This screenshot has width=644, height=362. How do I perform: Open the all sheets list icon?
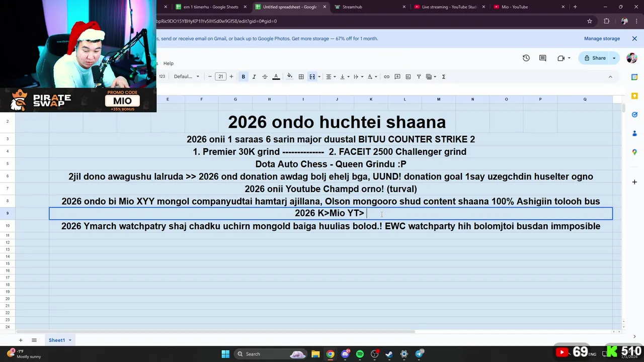[34, 340]
